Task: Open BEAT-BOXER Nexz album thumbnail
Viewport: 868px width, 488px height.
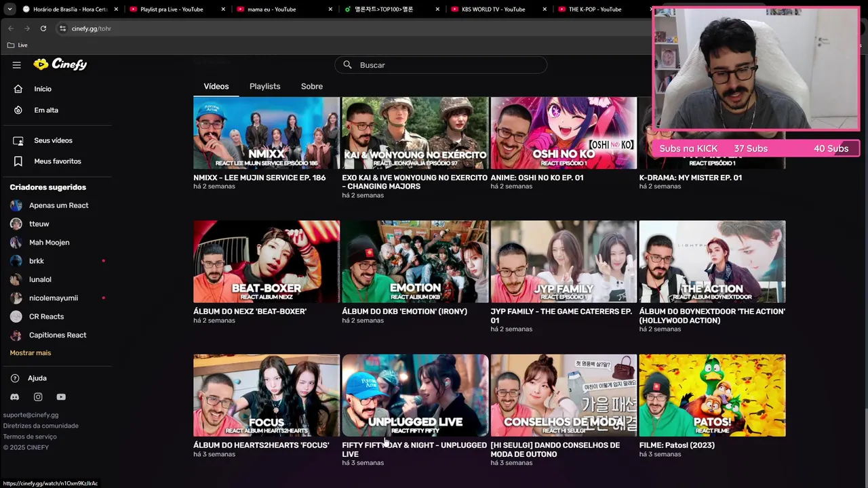Action: tap(267, 262)
